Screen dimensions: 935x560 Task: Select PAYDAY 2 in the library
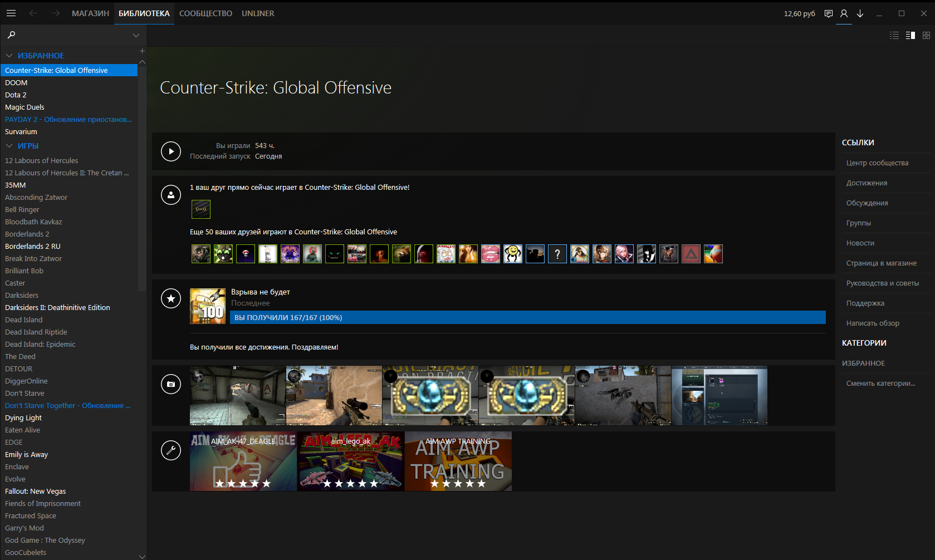69,119
